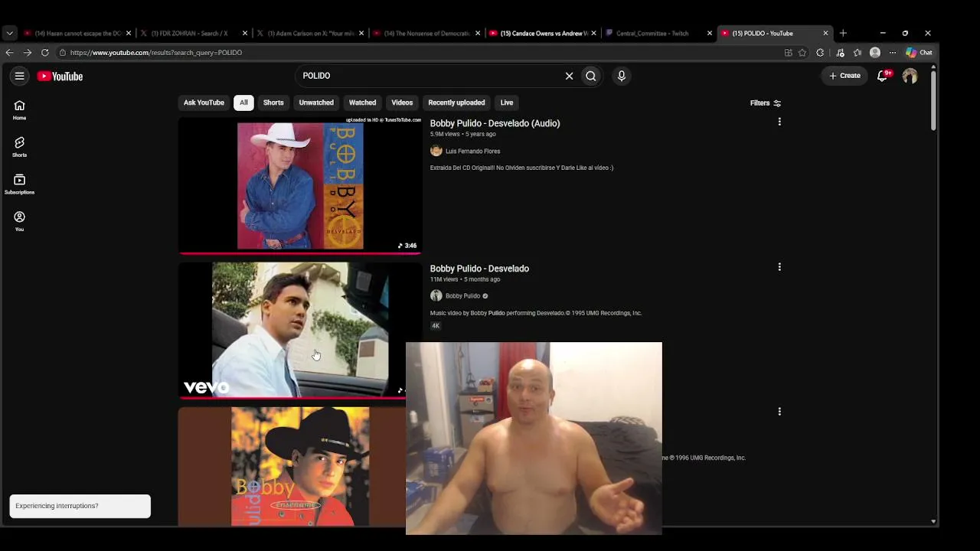Open Luis Fernando Flores channel avatar

[x=436, y=151]
